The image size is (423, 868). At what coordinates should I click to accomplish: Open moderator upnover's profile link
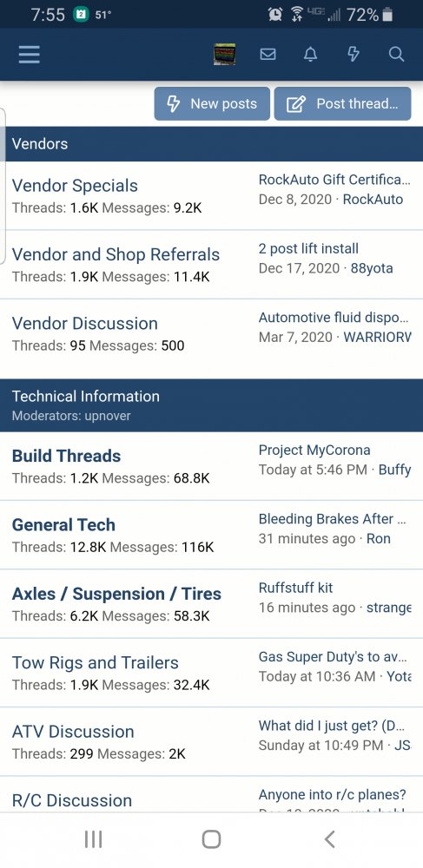108,416
